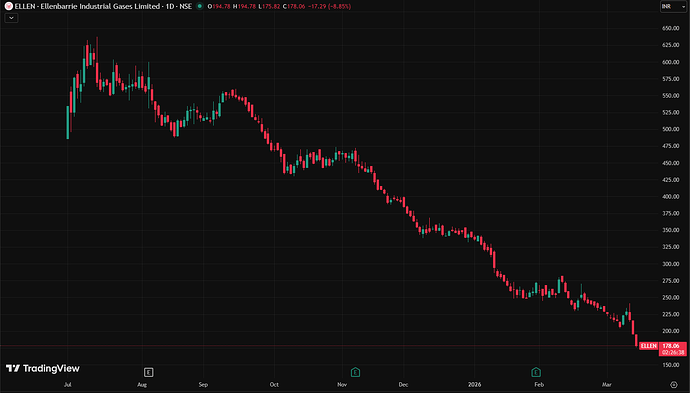This screenshot has width=690, height=393.
Task: Open the TradingView logo link
Action: click(x=43, y=368)
